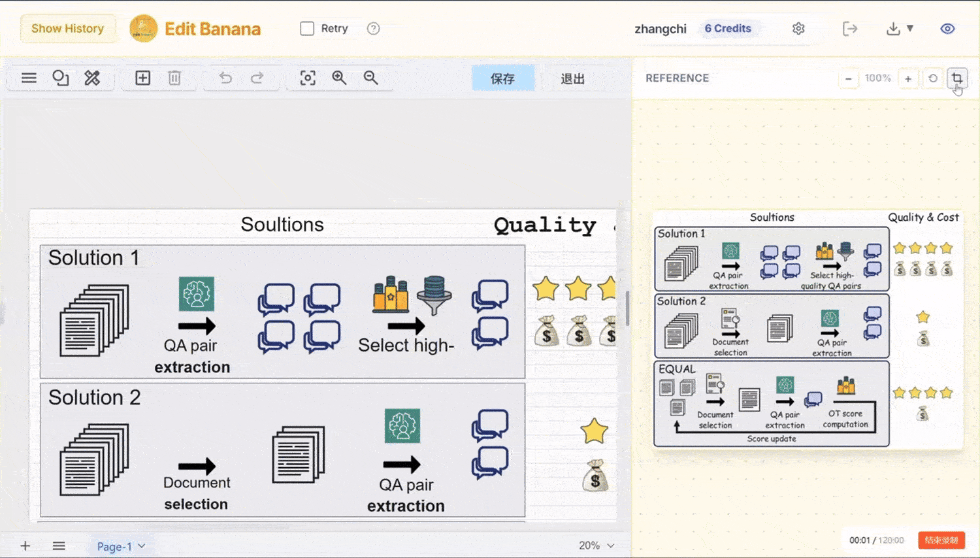Select the scissors cut tool
Image resolution: width=980 pixels, height=558 pixels.
93,78
